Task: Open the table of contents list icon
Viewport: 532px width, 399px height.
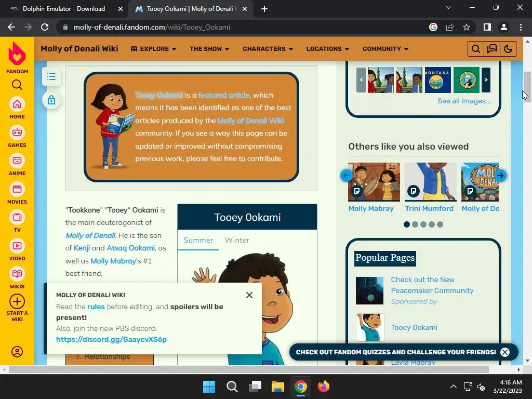Action: pos(51,76)
